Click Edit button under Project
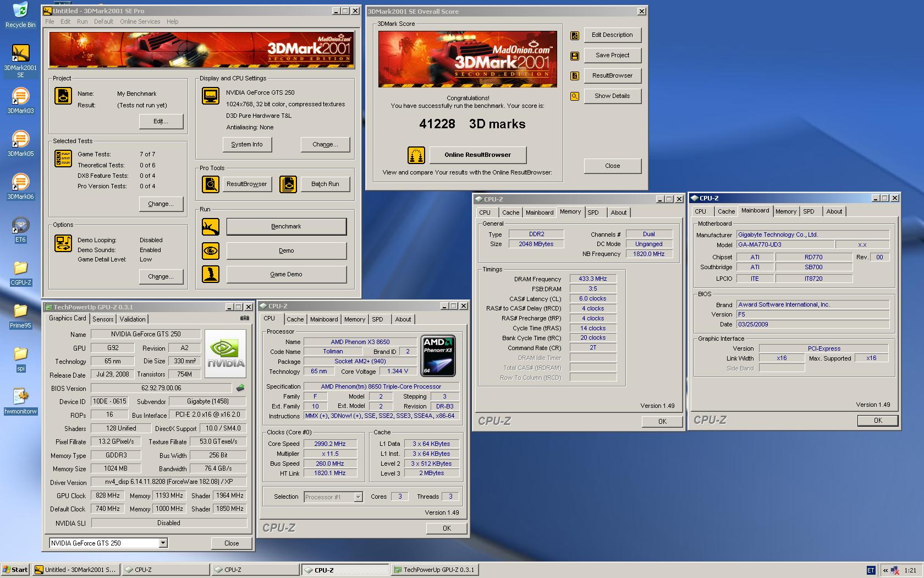This screenshot has width=924, height=578. tap(161, 121)
